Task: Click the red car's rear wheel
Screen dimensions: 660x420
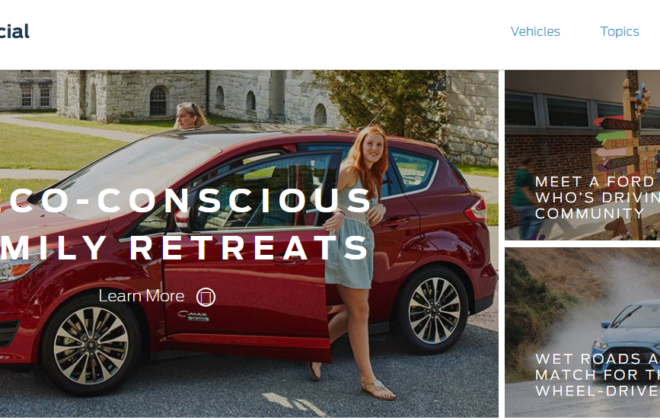Action: [x=434, y=310]
